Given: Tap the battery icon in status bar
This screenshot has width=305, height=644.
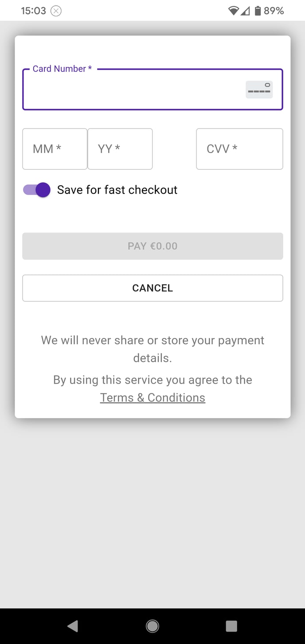Looking at the screenshot, I should tap(258, 11).
